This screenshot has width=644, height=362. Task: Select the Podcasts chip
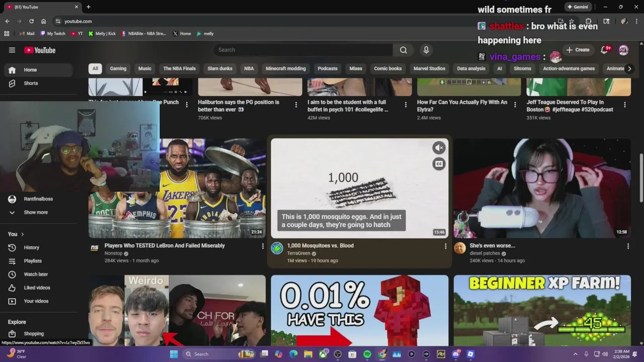pyautogui.click(x=328, y=68)
